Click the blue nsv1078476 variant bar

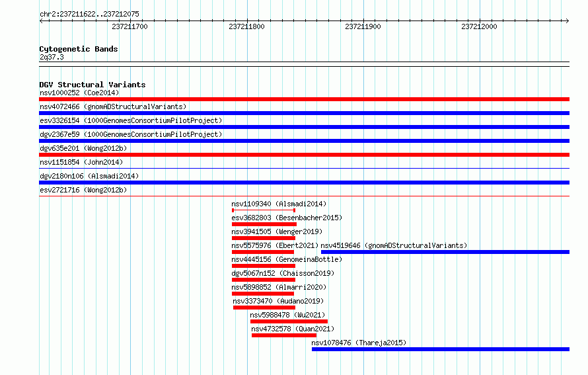click(441, 349)
